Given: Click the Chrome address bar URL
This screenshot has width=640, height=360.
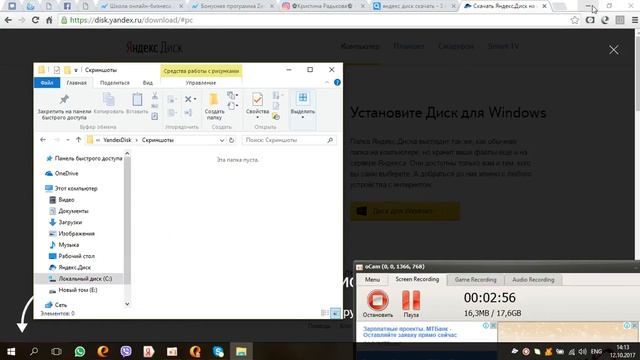Looking at the screenshot, I should click(x=131, y=20).
